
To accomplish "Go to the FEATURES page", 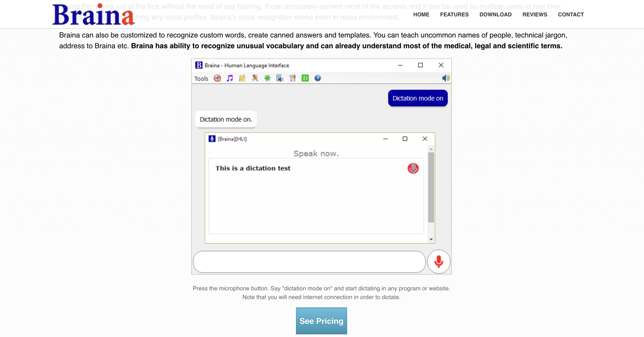I will coord(454,14).
